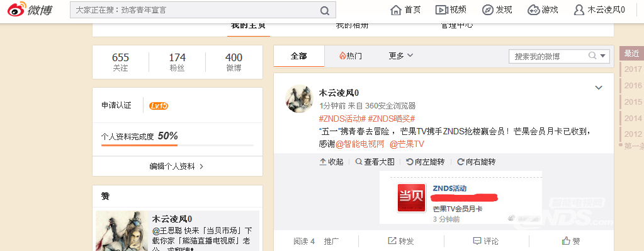Open search options dropdown arrow
The height and width of the screenshot is (251, 644).
tap(603, 56)
